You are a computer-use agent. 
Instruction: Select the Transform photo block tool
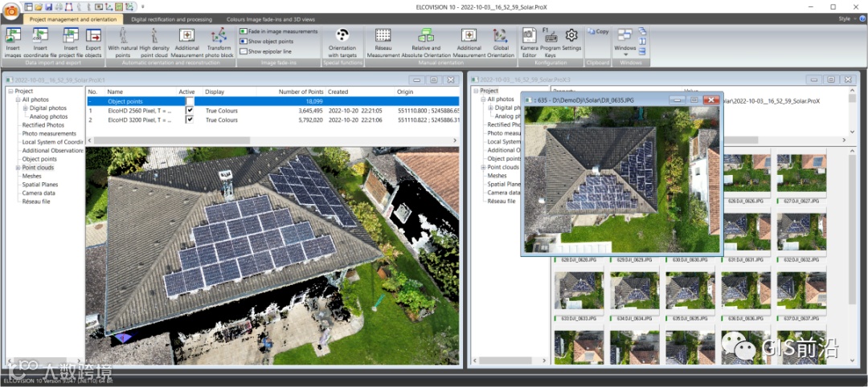(219, 42)
